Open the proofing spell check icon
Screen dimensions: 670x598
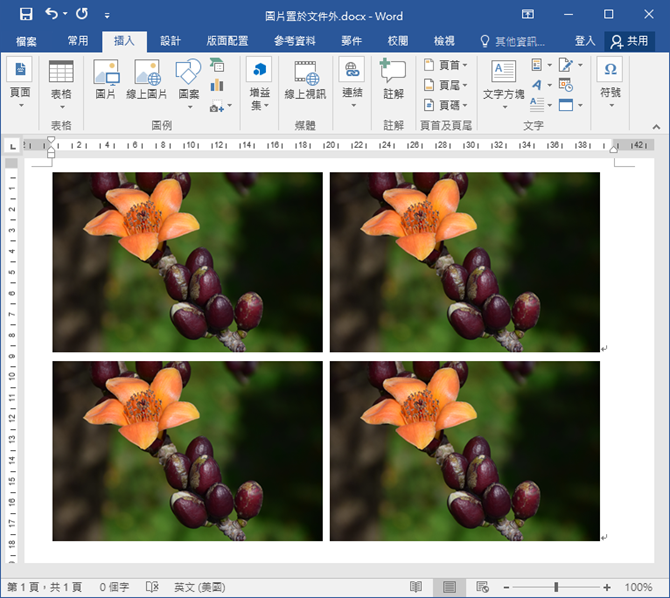pos(152,587)
